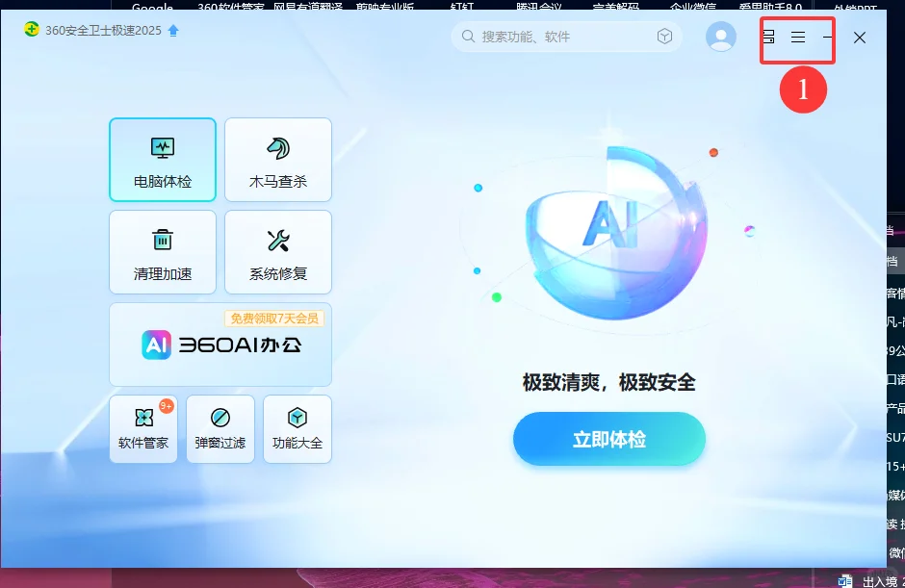Open the hamburger main menu
Image resolution: width=905 pixels, height=588 pixels.
click(x=797, y=38)
